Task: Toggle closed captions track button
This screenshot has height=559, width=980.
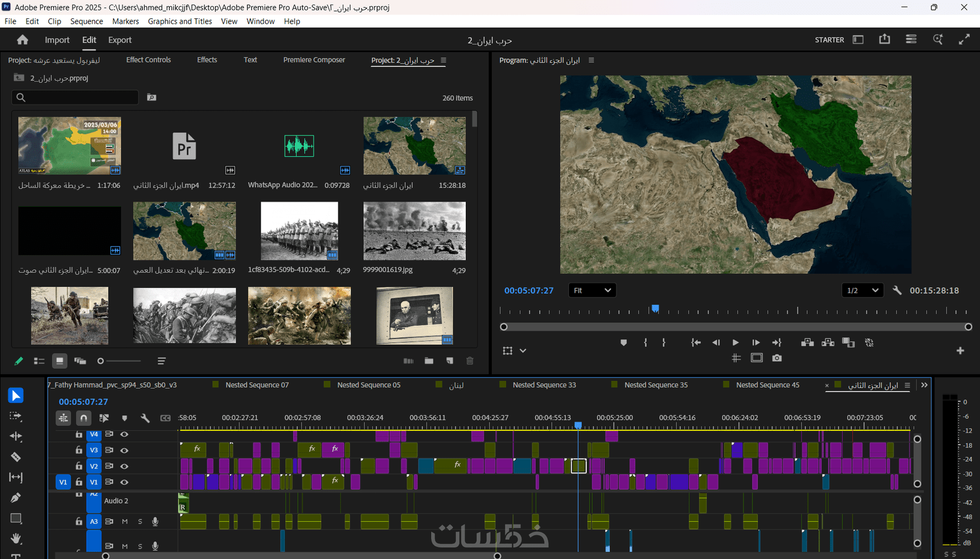Action: tap(165, 418)
